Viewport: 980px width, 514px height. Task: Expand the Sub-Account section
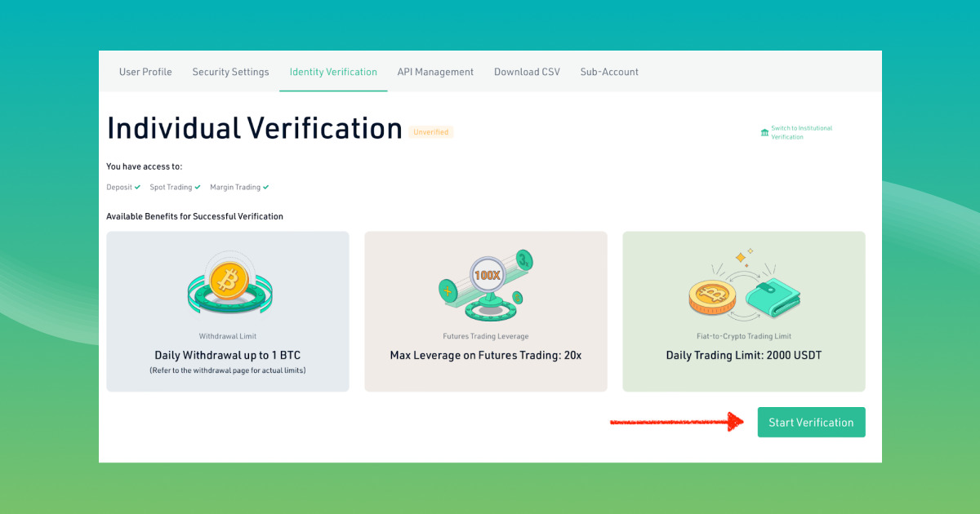[609, 72]
